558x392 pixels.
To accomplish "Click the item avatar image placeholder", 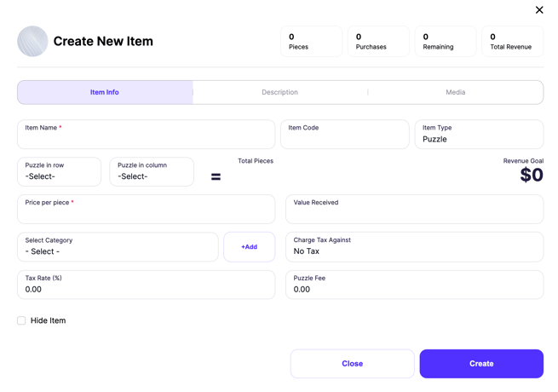I will (32, 41).
